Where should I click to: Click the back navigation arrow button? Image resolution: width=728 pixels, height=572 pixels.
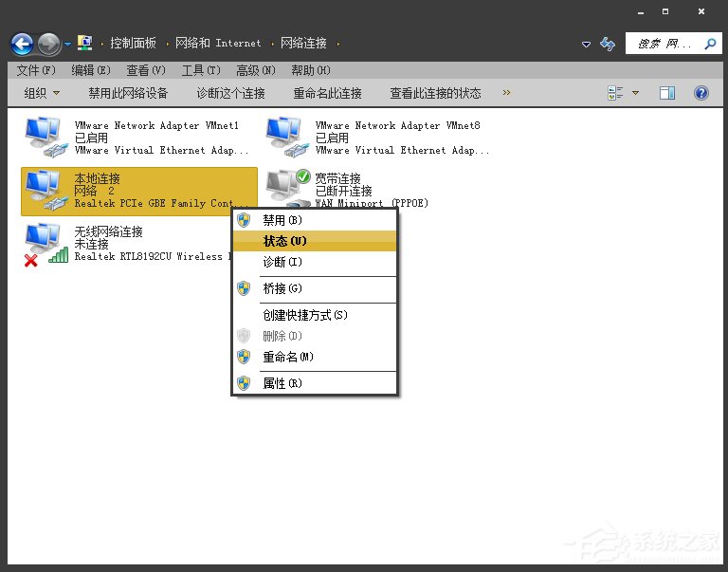point(22,44)
